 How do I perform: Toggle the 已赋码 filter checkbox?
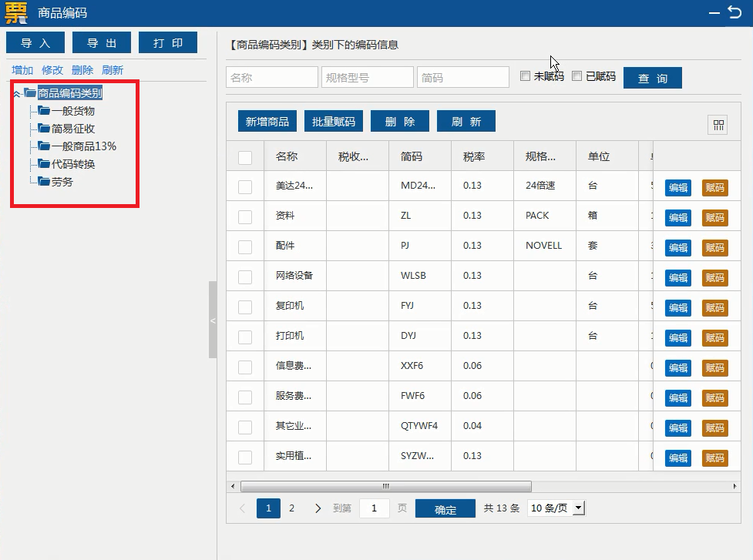(x=577, y=75)
